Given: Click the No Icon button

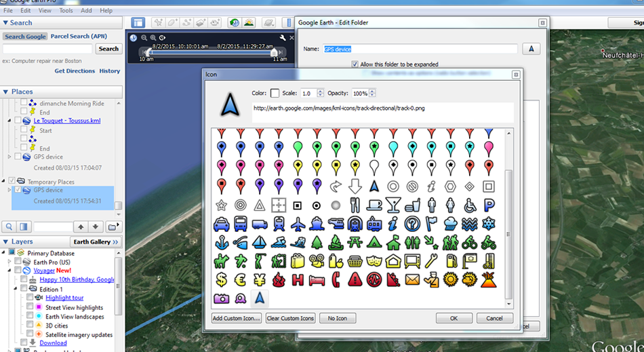Looking at the screenshot, I should [337, 318].
